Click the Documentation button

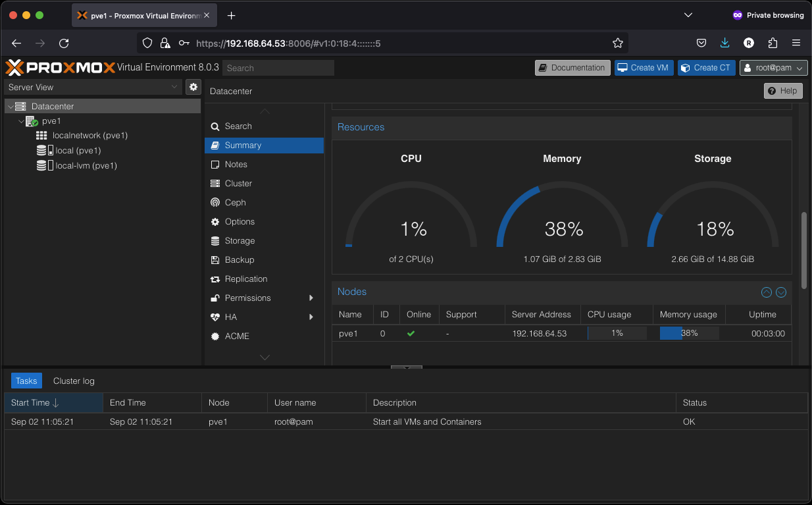coord(572,68)
